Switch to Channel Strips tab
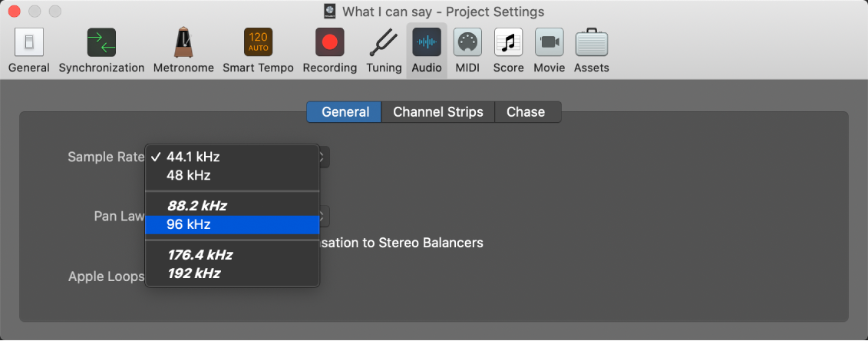This screenshot has width=868, height=341. (x=438, y=112)
